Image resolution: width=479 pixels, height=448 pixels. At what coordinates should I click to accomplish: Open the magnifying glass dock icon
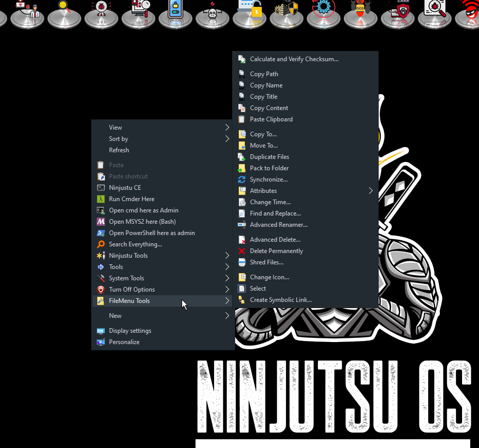click(64, 14)
